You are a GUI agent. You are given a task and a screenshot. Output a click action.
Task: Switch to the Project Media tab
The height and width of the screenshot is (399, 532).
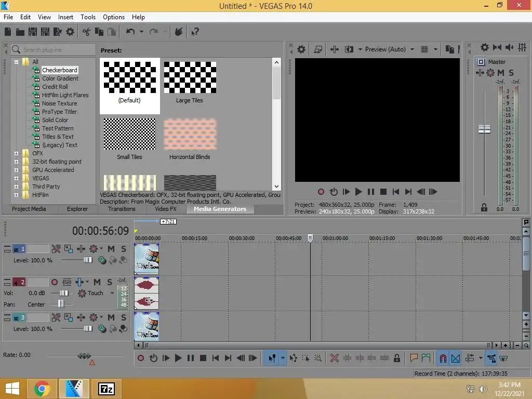tap(29, 209)
